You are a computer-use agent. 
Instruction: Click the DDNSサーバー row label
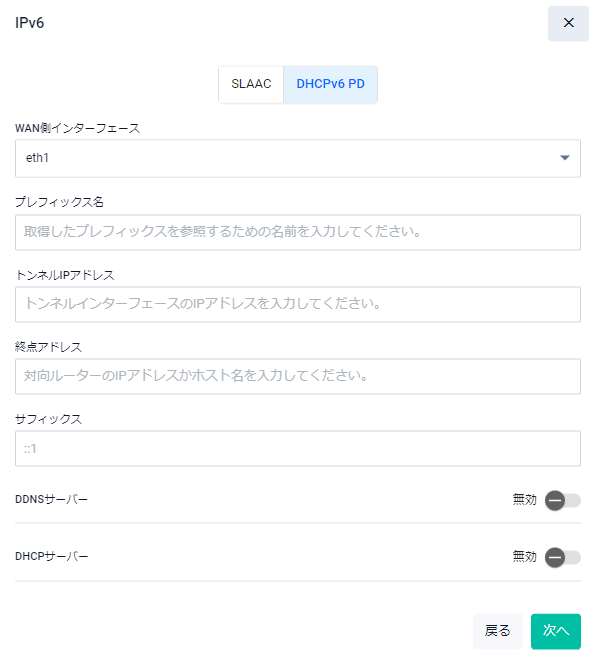[51, 499]
